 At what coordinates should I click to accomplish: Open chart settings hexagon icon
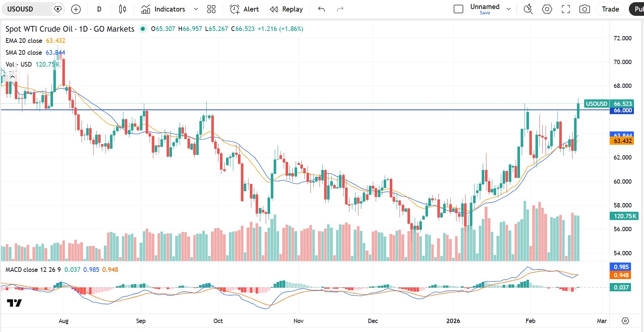tap(547, 9)
